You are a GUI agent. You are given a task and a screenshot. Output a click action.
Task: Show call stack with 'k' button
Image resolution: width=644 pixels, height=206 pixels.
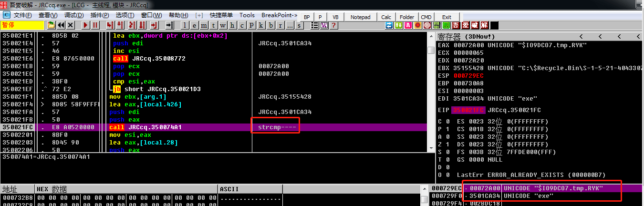coord(261,25)
